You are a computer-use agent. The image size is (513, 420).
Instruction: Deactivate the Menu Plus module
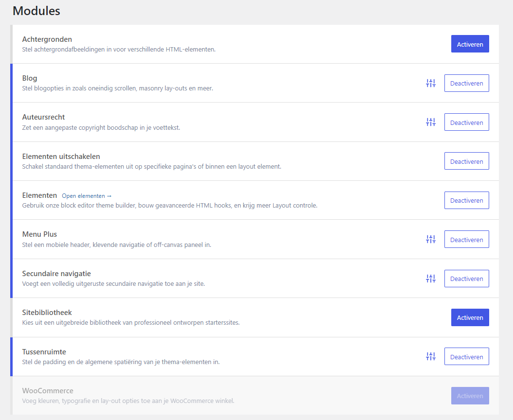click(x=466, y=240)
